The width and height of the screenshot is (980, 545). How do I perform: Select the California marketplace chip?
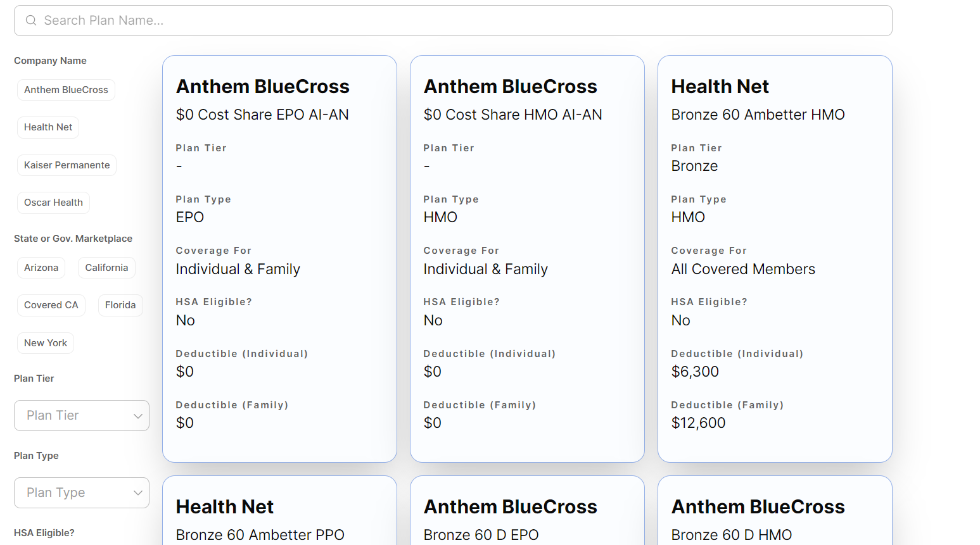pyautogui.click(x=106, y=268)
